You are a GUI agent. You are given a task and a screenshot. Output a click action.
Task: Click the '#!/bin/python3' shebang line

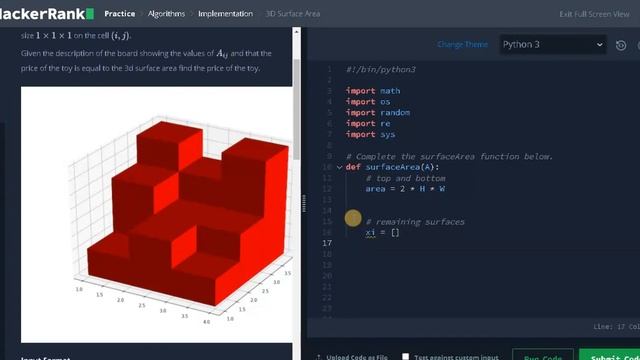381,69
